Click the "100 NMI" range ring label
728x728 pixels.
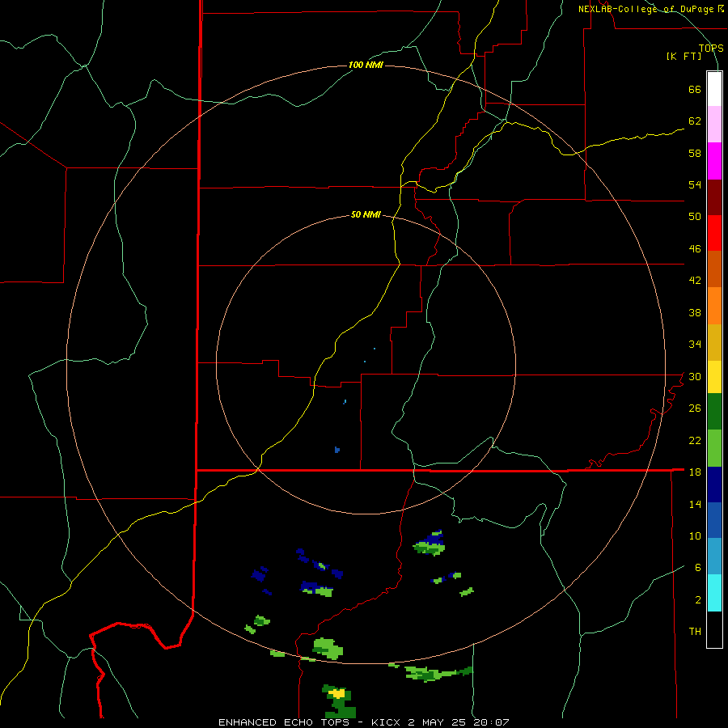click(x=366, y=65)
